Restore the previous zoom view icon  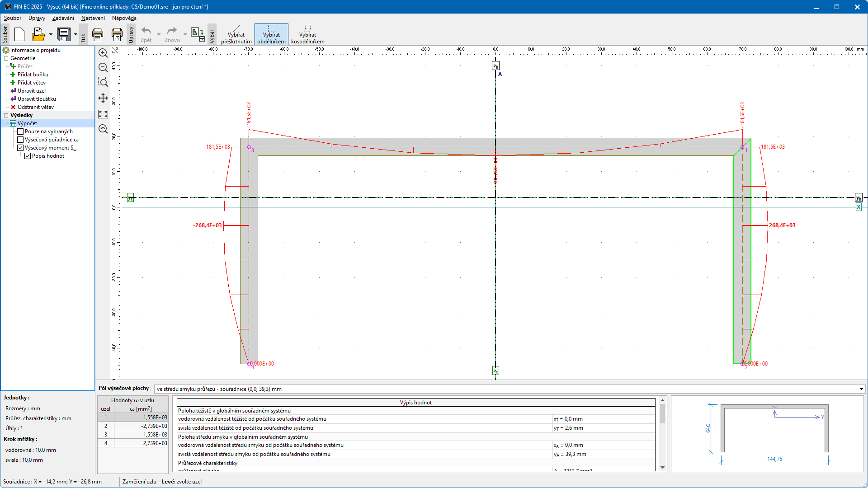point(103,129)
